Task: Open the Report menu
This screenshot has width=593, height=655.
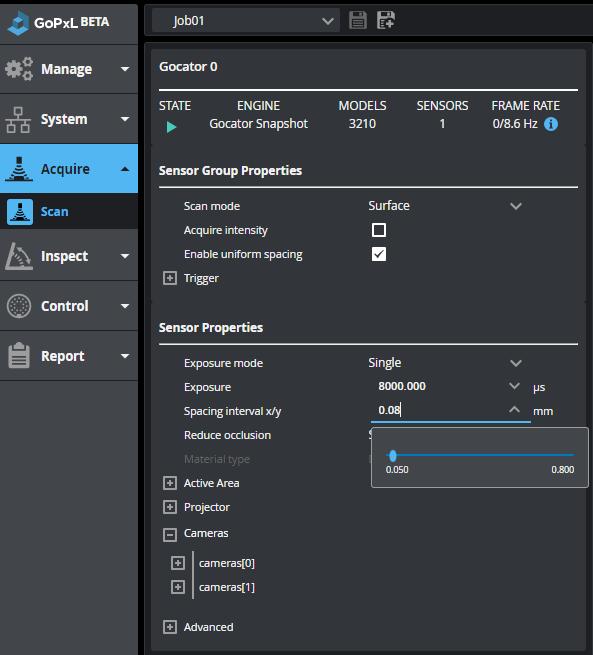Action: [x=69, y=356]
